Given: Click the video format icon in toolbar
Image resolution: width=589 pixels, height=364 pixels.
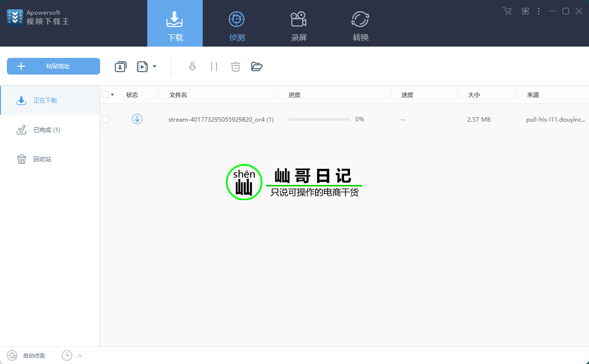Looking at the screenshot, I should coord(142,67).
